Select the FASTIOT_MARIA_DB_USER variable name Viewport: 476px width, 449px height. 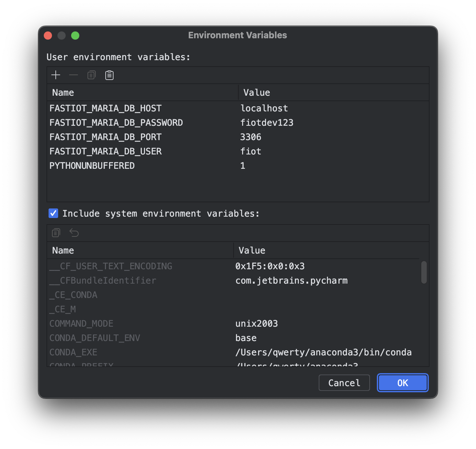pyautogui.click(x=105, y=151)
